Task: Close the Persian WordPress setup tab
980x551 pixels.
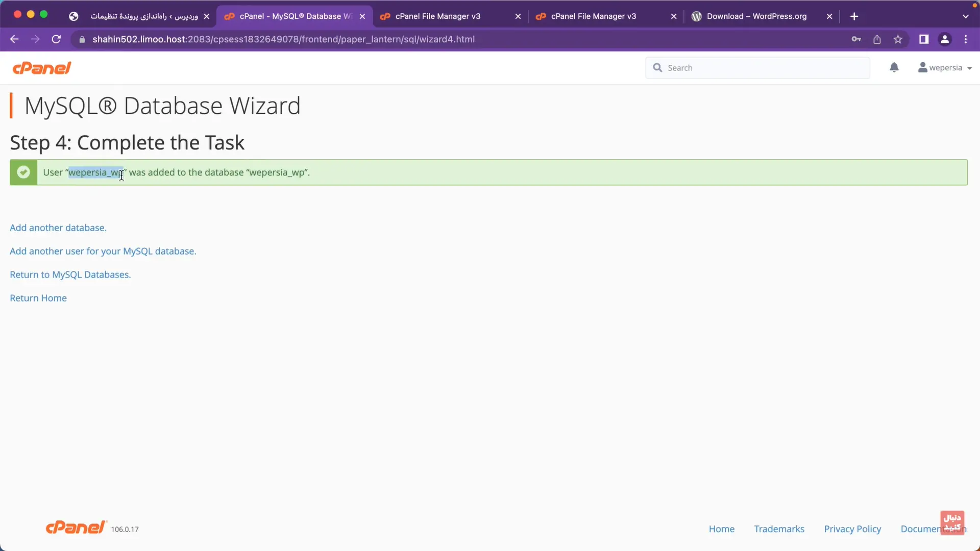Action: coord(207,16)
